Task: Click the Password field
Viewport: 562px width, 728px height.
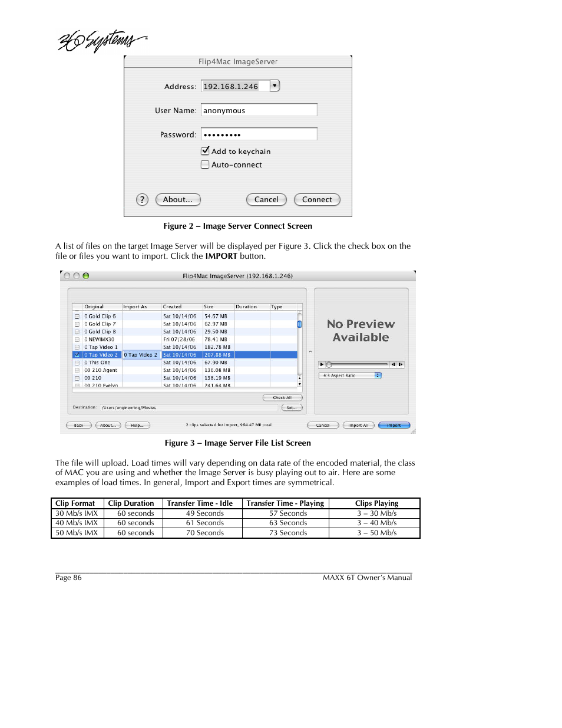Action: tap(259, 134)
